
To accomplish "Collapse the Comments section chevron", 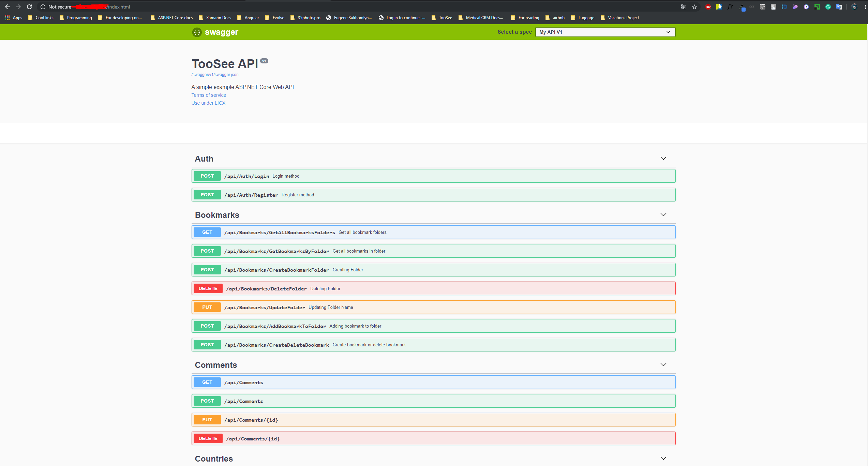I will point(663,365).
